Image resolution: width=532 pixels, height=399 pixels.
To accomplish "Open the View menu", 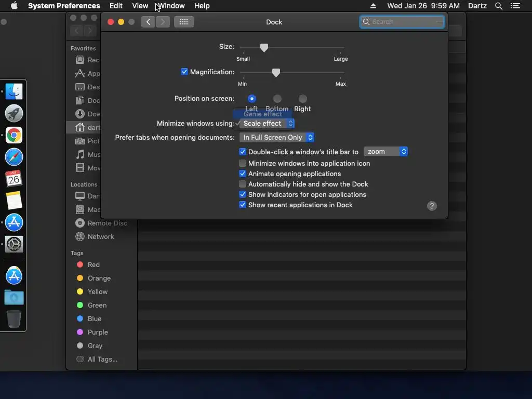I will pos(140,6).
